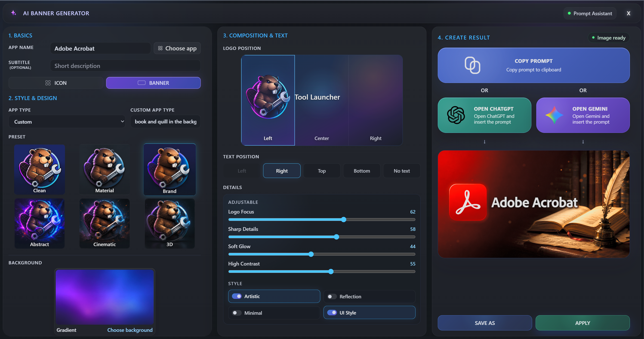644x339 pixels.
Task: Click the Sharp Details value 58
Action: pos(413,229)
